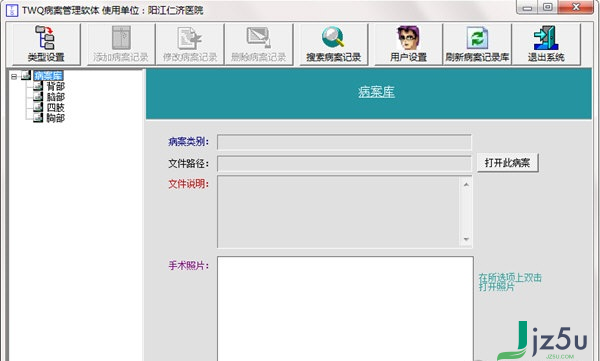Click the 病案库 root node icon
The width and height of the screenshot is (600, 361).
[26, 75]
